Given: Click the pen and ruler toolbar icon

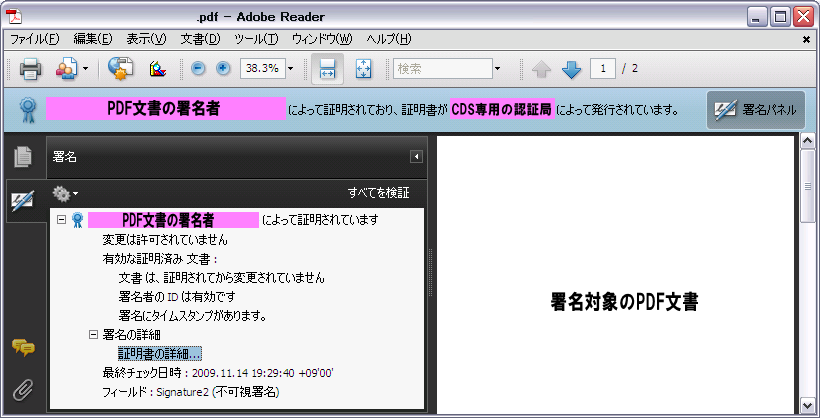Looking at the screenshot, I should tap(157, 69).
